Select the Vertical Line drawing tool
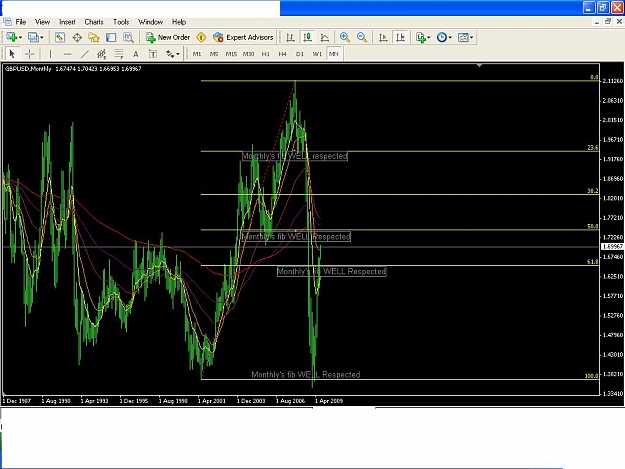This screenshot has height=469, width=625. [50, 54]
